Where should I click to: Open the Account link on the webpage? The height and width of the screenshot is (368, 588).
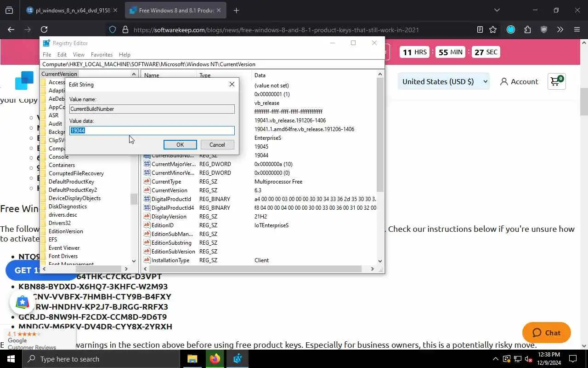tap(519, 81)
